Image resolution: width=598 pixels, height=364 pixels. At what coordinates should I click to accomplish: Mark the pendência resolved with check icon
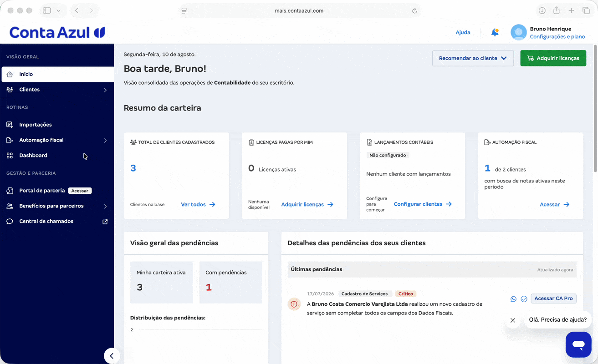(x=524, y=299)
